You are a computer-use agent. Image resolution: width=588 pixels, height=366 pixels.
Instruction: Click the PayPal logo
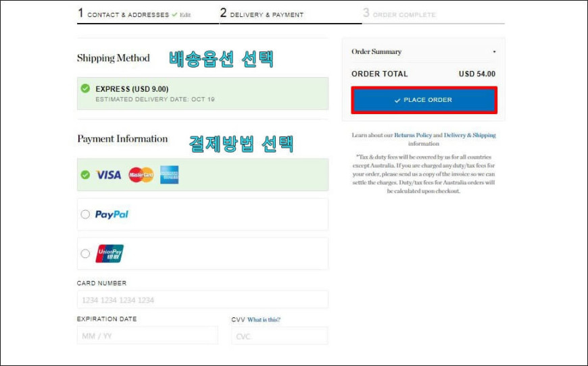(112, 214)
